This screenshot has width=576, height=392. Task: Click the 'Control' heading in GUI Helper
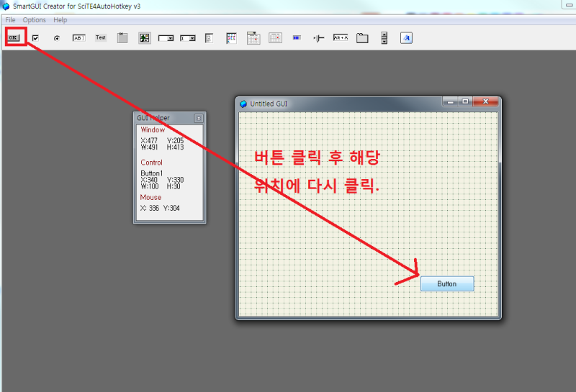tap(151, 163)
